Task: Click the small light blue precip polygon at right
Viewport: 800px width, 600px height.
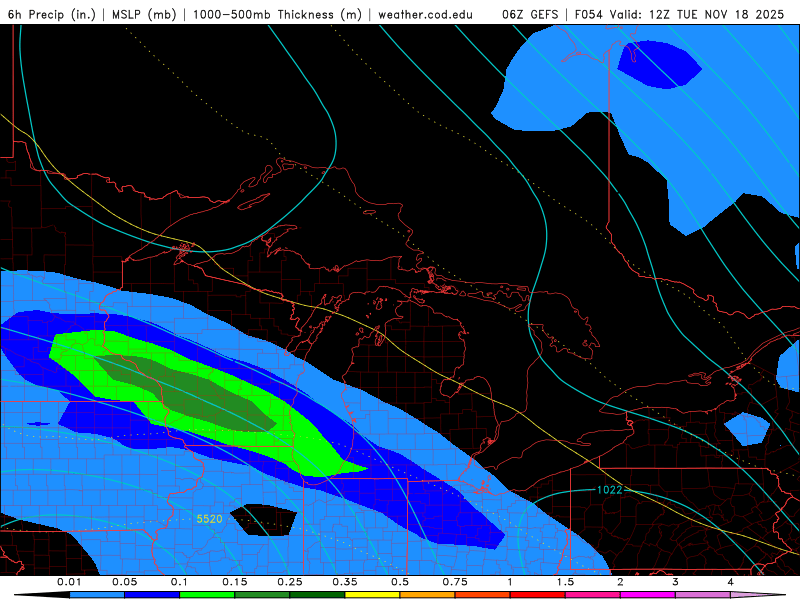Action: (747, 429)
